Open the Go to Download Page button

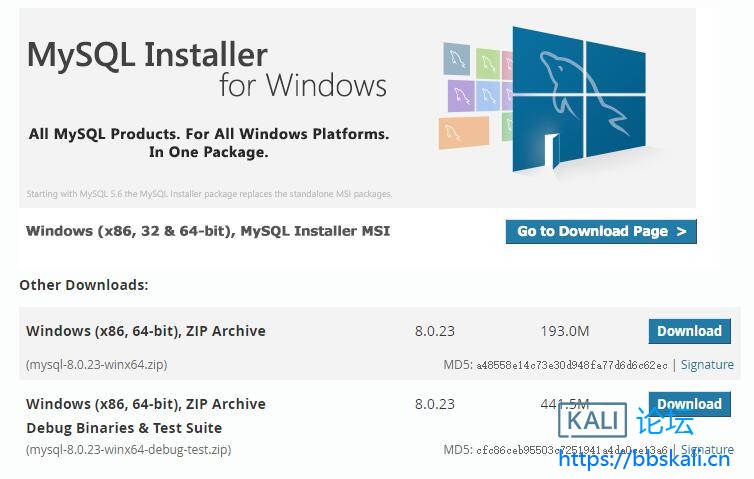(x=601, y=232)
